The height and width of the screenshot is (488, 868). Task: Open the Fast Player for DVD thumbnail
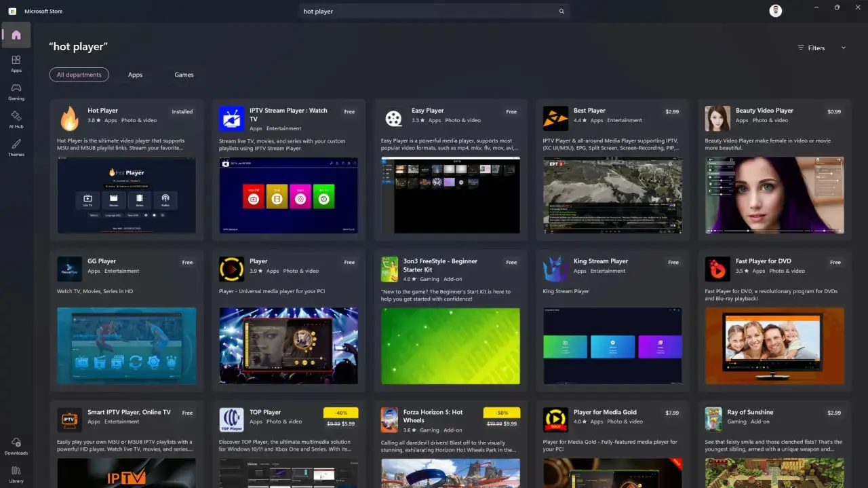tap(774, 346)
